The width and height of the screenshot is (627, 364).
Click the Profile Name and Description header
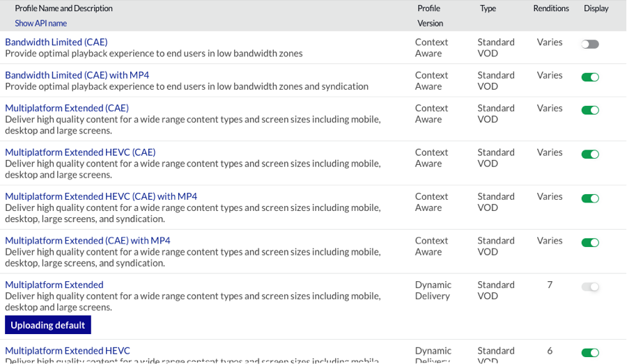coord(63,8)
